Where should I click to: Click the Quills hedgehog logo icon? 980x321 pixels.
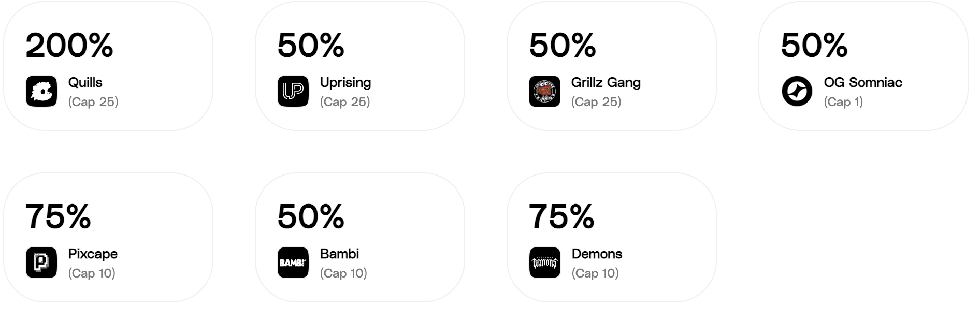coord(41,91)
